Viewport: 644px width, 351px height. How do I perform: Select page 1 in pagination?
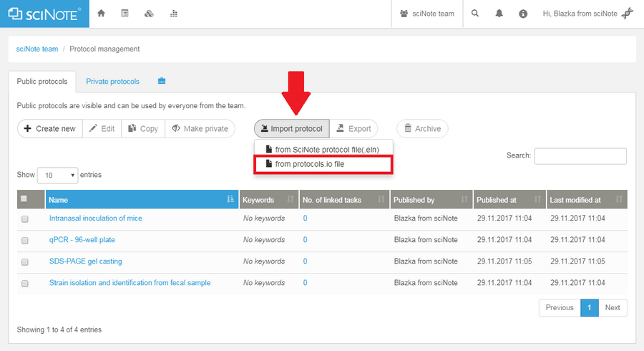590,307
